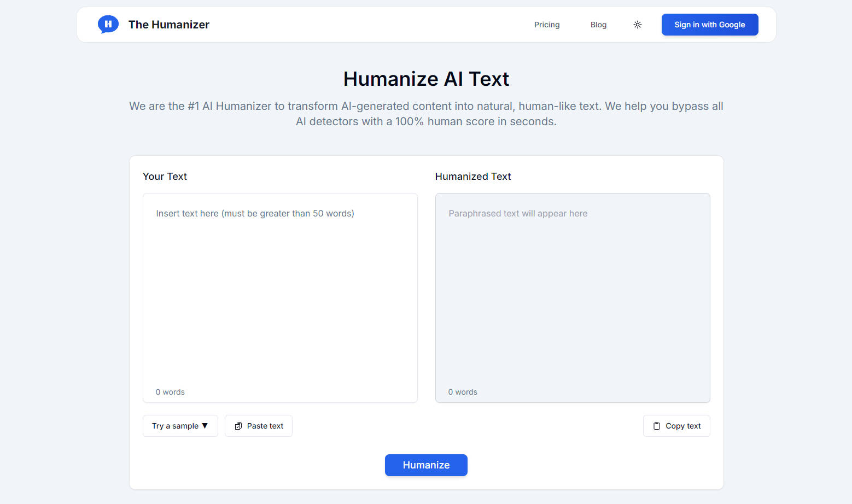Click the 0 words counter in Humanized Text panel
Image resolution: width=852 pixels, height=504 pixels.
463,392
